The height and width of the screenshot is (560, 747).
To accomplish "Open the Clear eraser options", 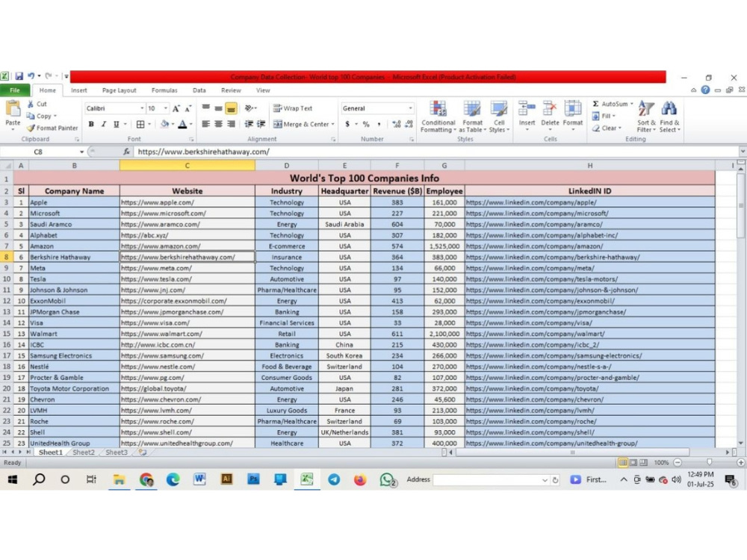I will (607, 128).
